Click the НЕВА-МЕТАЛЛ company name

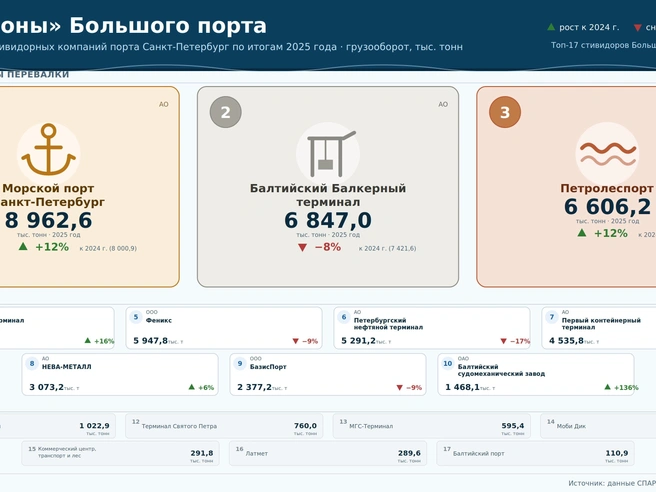tap(67, 367)
